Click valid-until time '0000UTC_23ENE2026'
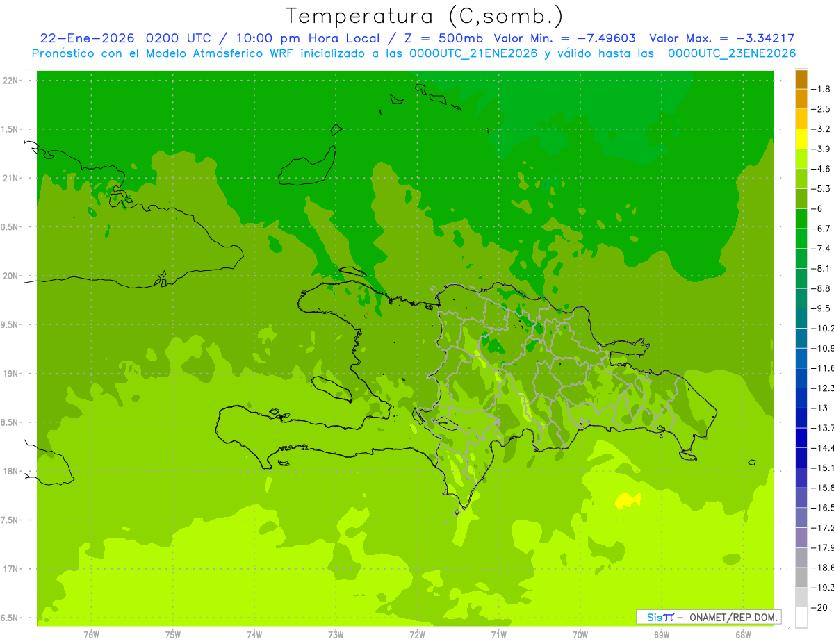 [731, 53]
